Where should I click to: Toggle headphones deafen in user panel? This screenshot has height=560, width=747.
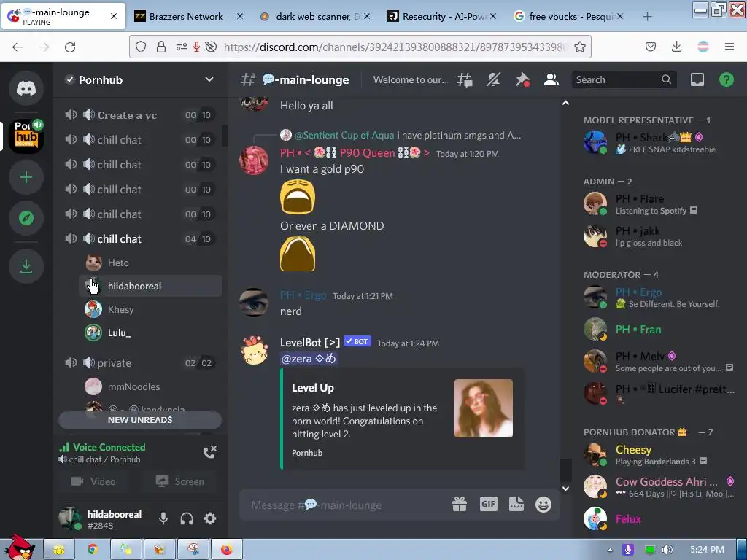(187, 518)
